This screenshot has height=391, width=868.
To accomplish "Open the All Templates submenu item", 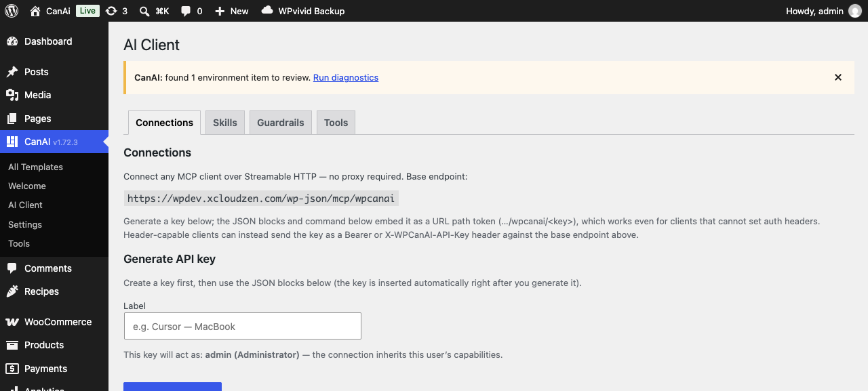I will pos(35,167).
